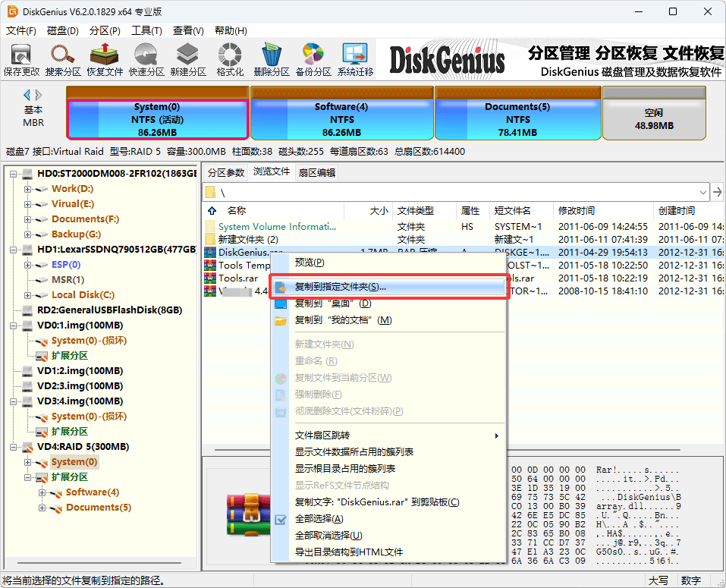The width and height of the screenshot is (726, 588).
Task: Click the path input field
Action: click(456, 192)
